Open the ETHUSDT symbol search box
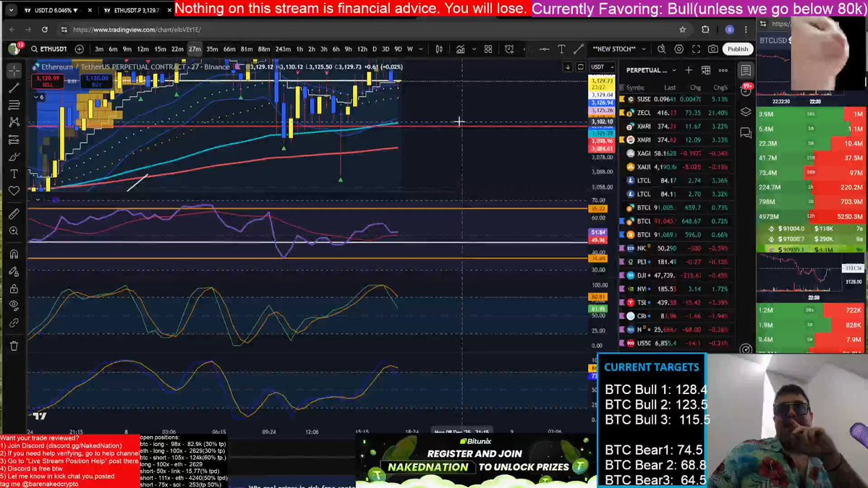 (x=48, y=49)
